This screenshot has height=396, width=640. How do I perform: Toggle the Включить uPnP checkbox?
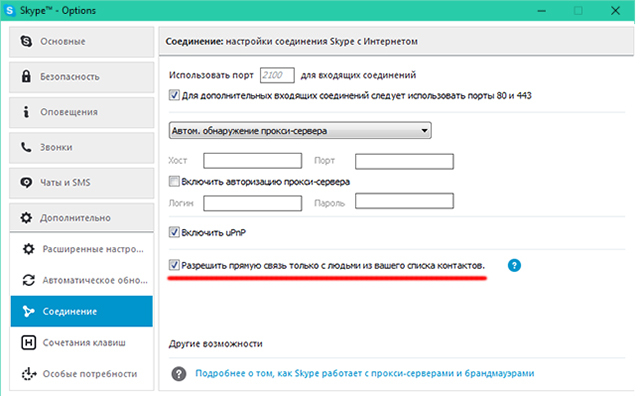pyautogui.click(x=174, y=232)
